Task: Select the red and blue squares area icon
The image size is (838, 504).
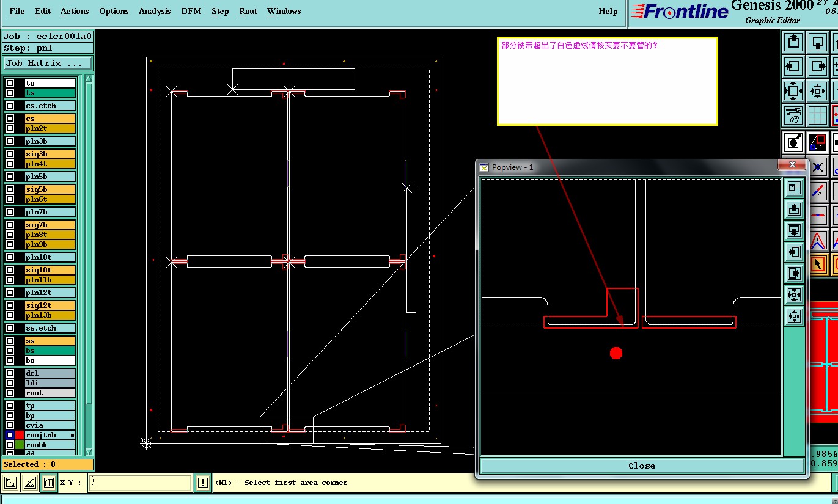Action: click(818, 142)
